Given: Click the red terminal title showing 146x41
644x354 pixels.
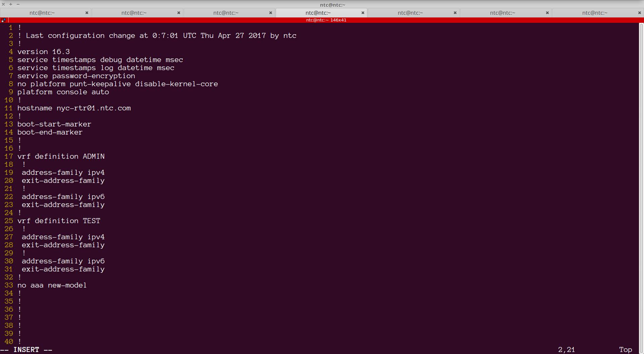Looking at the screenshot, I should (x=326, y=20).
